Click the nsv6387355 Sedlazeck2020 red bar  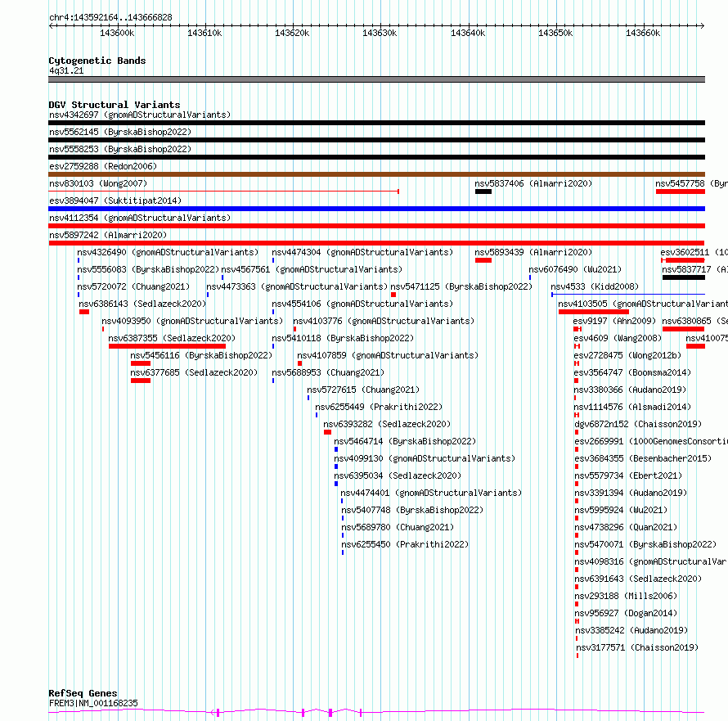[x=167, y=346]
